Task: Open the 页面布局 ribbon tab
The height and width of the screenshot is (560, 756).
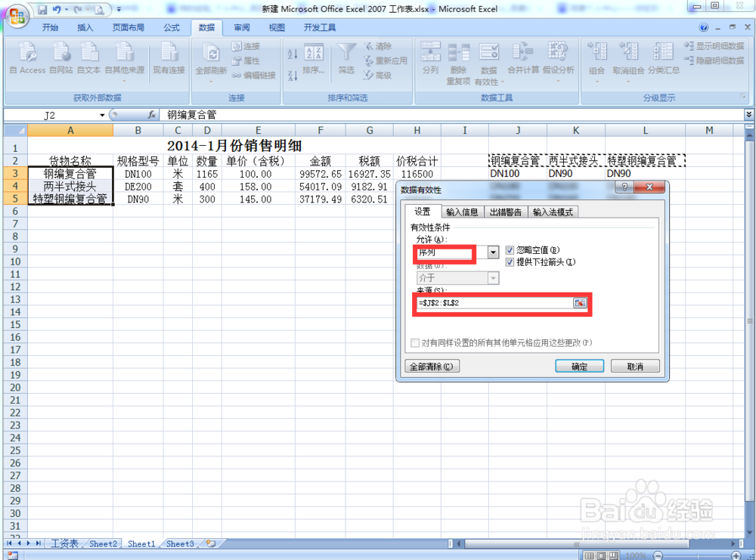Action: pos(129,27)
